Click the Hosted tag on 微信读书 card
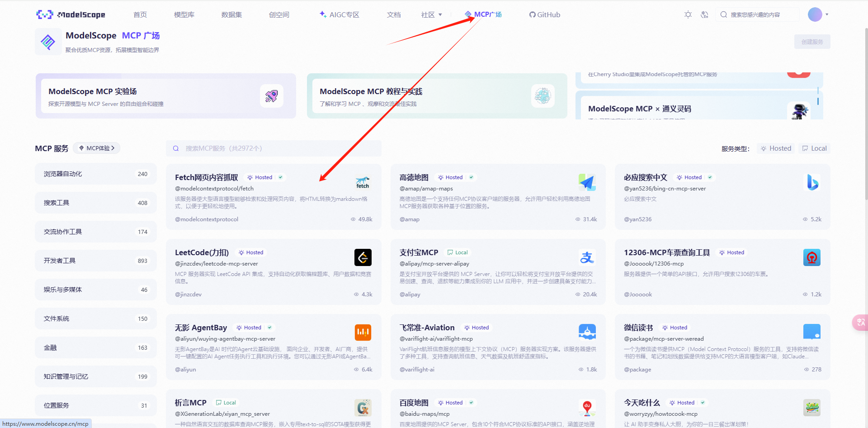Screen dimensions: 868x428 click(675, 328)
